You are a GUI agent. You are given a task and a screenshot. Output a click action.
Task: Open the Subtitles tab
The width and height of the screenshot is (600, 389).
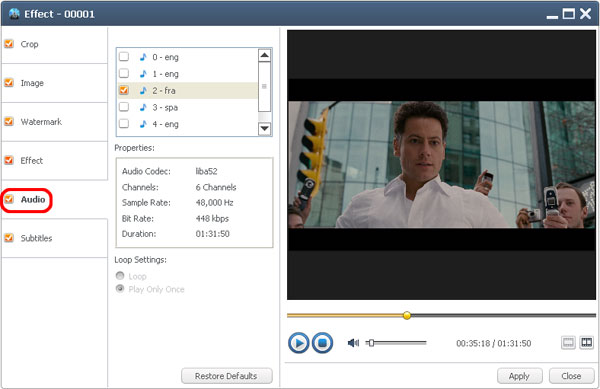[x=55, y=238]
